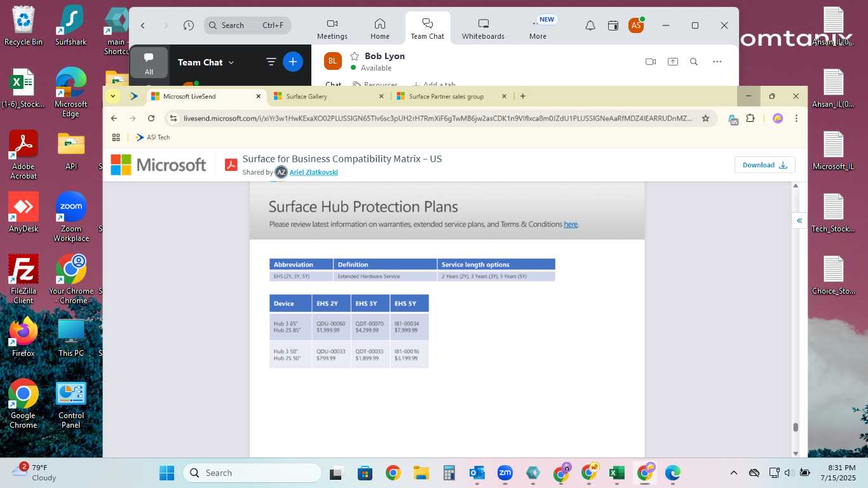
Task: Open Chrome three-dot menu
Action: click(796, 118)
